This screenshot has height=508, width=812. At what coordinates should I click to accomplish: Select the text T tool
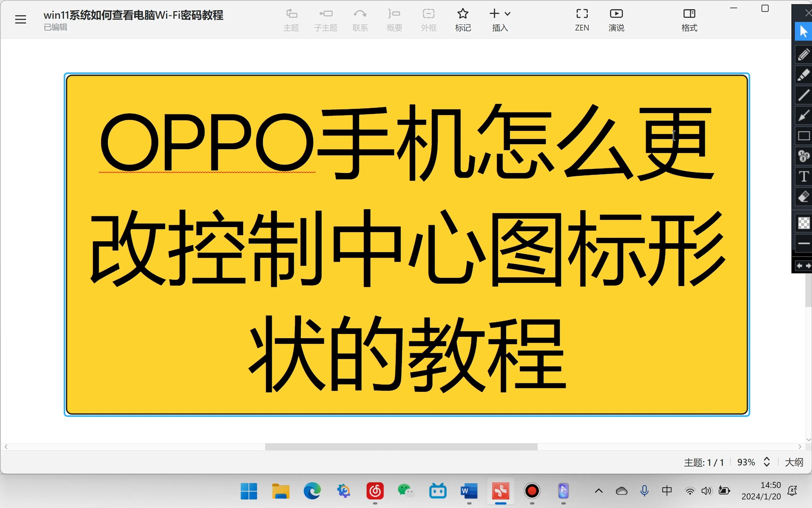[804, 176]
